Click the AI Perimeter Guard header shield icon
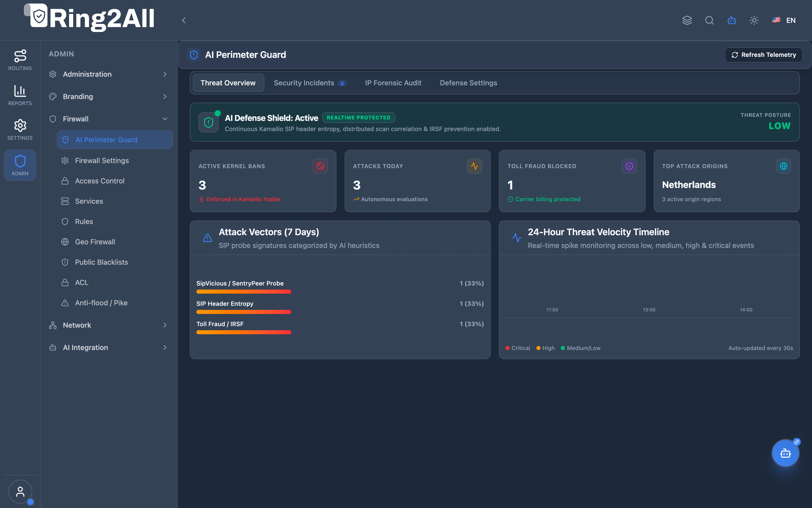 (x=194, y=55)
